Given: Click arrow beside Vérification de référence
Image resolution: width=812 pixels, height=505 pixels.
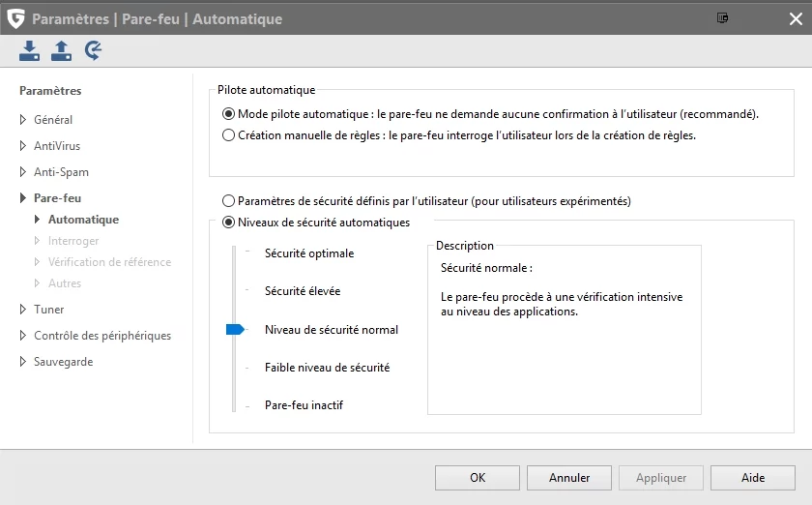Looking at the screenshot, I should pos(37,262).
